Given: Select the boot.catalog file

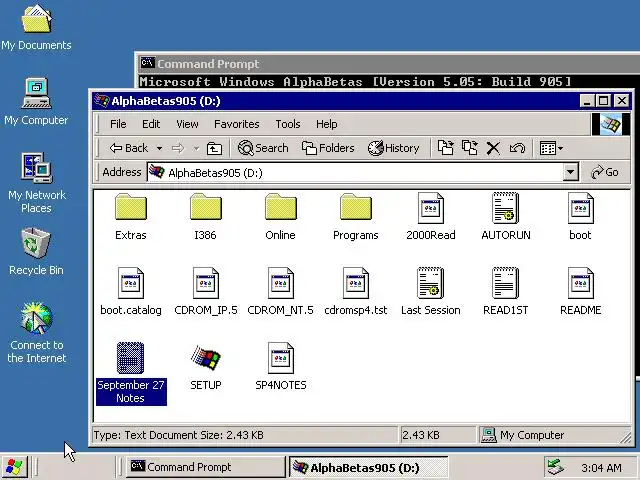Looking at the screenshot, I should pyautogui.click(x=131, y=291).
